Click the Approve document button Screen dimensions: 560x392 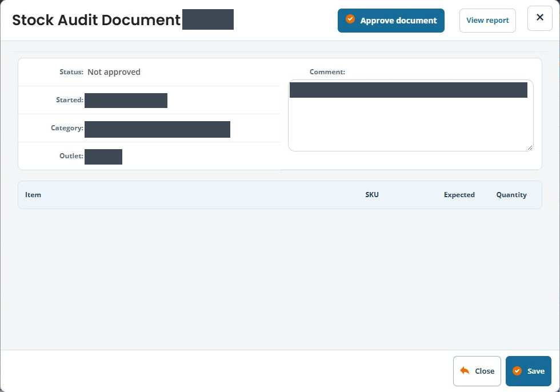pos(391,21)
